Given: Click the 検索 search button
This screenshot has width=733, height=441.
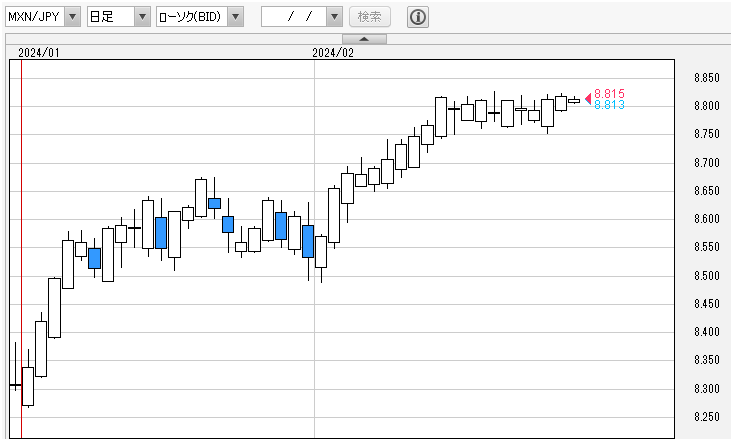Looking at the screenshot, I should 370,17.
